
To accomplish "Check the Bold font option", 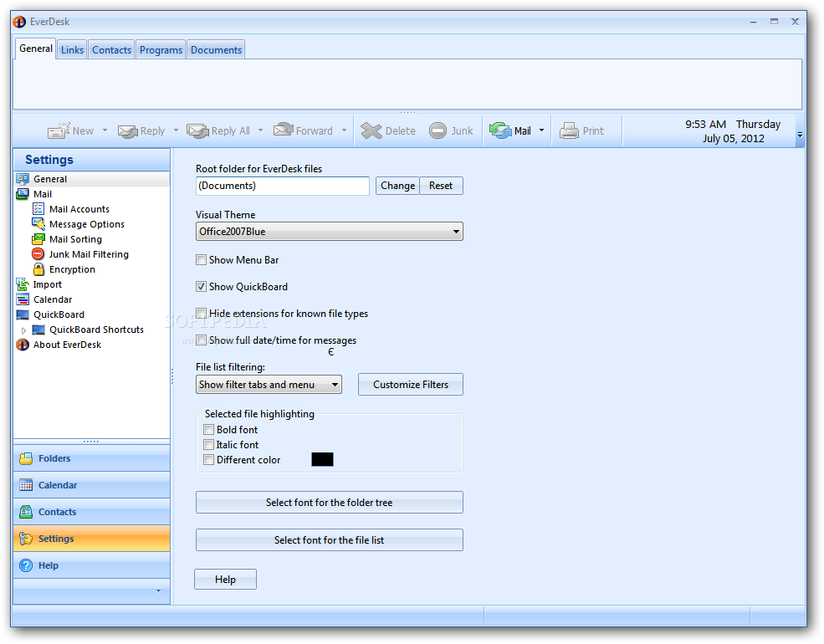I will point(208,430).
